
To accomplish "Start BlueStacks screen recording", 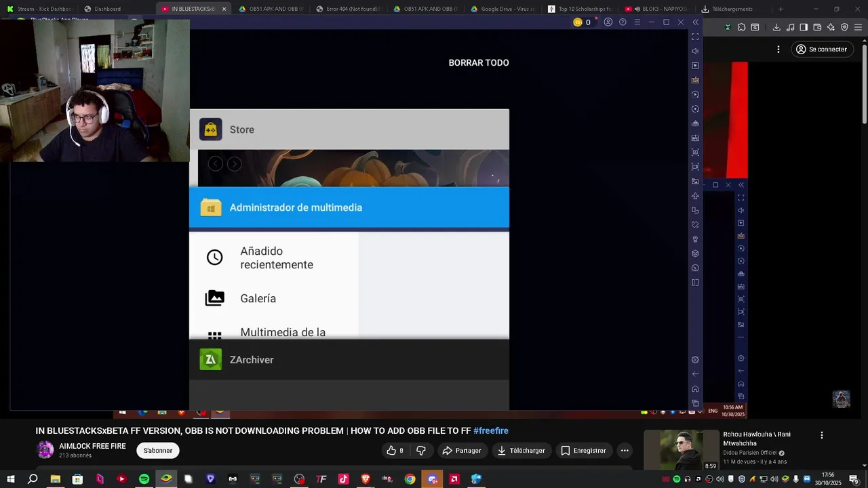I will 695,167.
